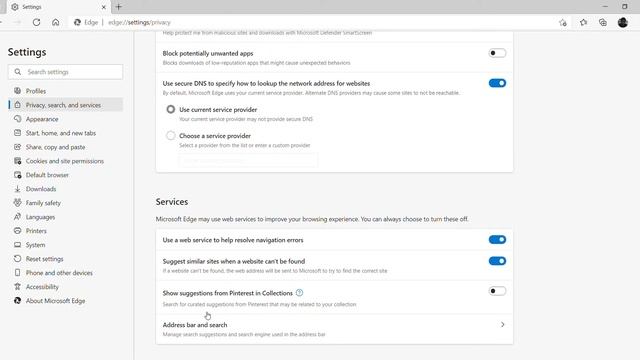Enable Block potentially unwanted apps toggle
640x360 pixels.
coord(497,53)
